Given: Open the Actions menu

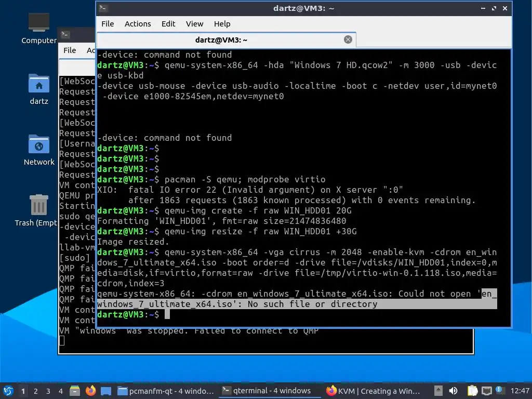Looking at the screenshot, I should coord(137,24).
